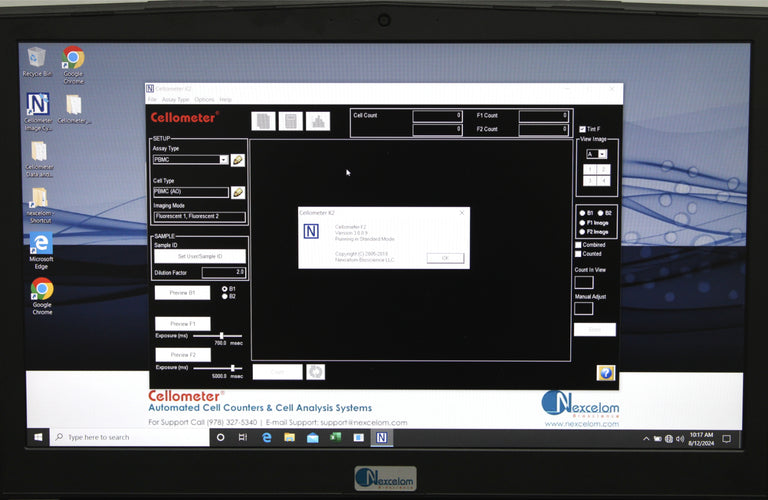Open the Options menu
Viewport: 768px width, 500px height.
pyautogui.click(x=204, y=100)
